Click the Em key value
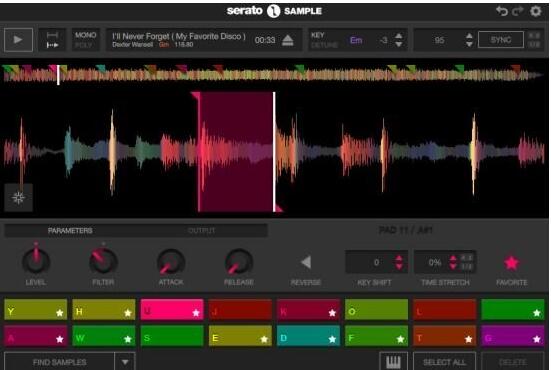Screen dimensions: 551x370 (356, 40)
